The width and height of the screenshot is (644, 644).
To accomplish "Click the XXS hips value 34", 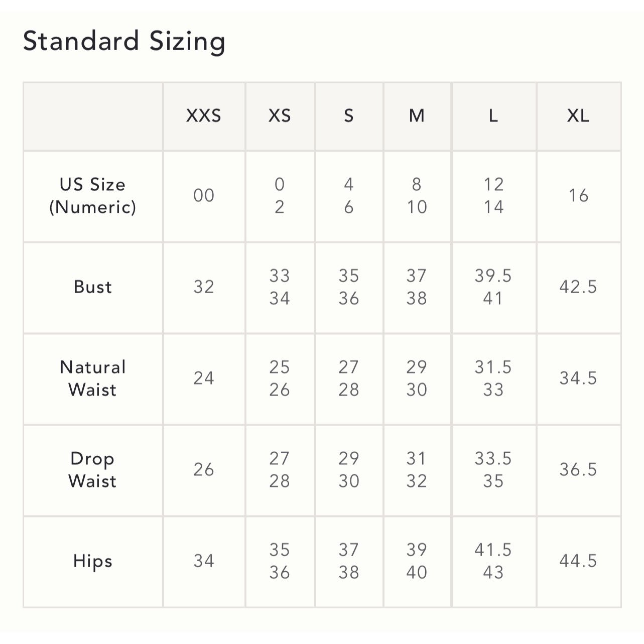I will pos(204,561).
